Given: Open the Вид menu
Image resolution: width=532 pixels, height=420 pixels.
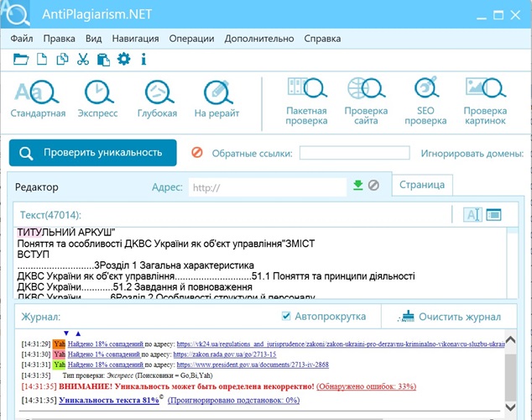Looking at the screenshot, I should click(93, 39).
